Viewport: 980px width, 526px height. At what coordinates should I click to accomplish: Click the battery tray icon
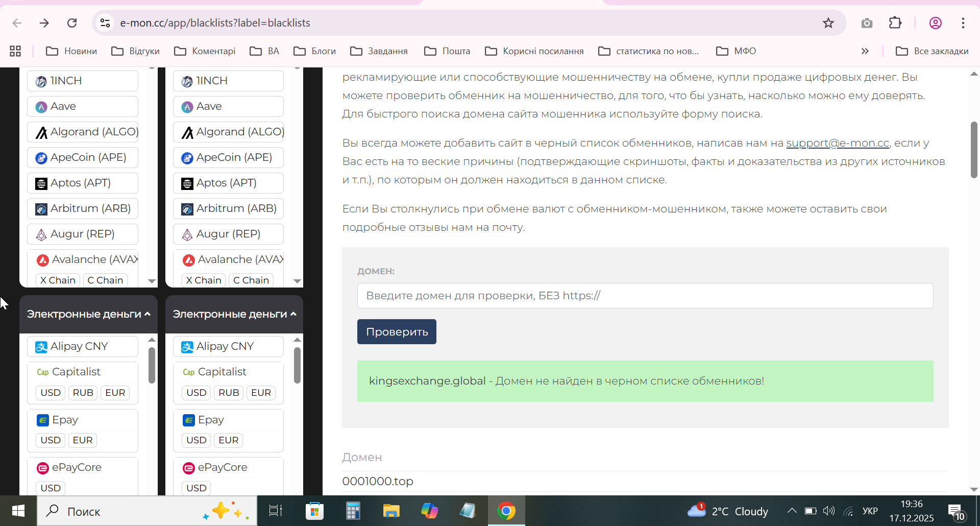pos(811,511)
